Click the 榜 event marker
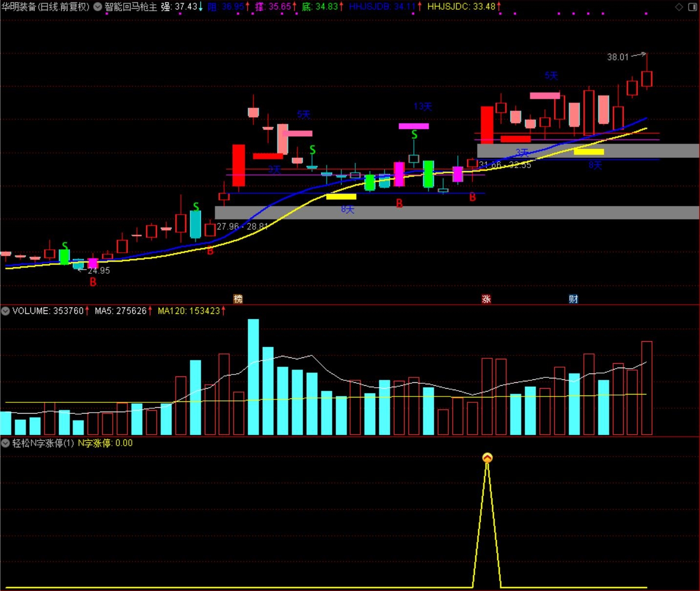 pyautogui.click(x=238, y=299)
